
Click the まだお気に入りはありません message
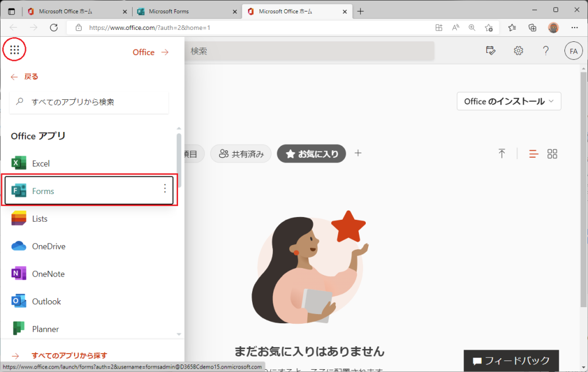tap(310, 351)
